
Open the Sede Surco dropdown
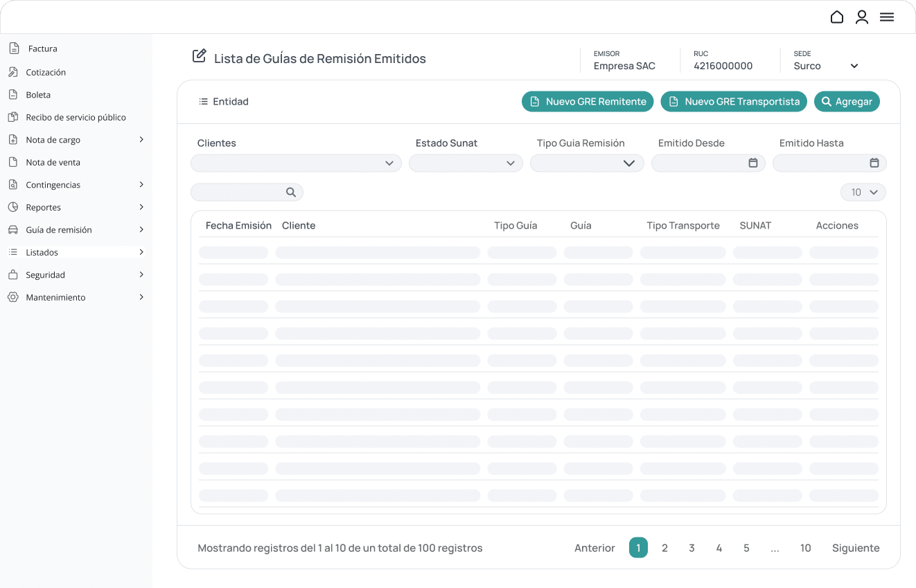tap(854, 66)
